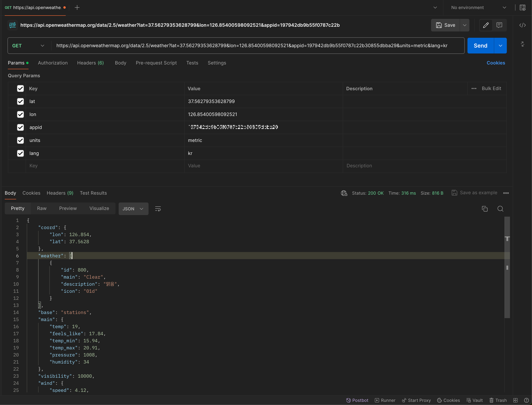
Task: Open the Cookies link
Action: tap(496, 63)
